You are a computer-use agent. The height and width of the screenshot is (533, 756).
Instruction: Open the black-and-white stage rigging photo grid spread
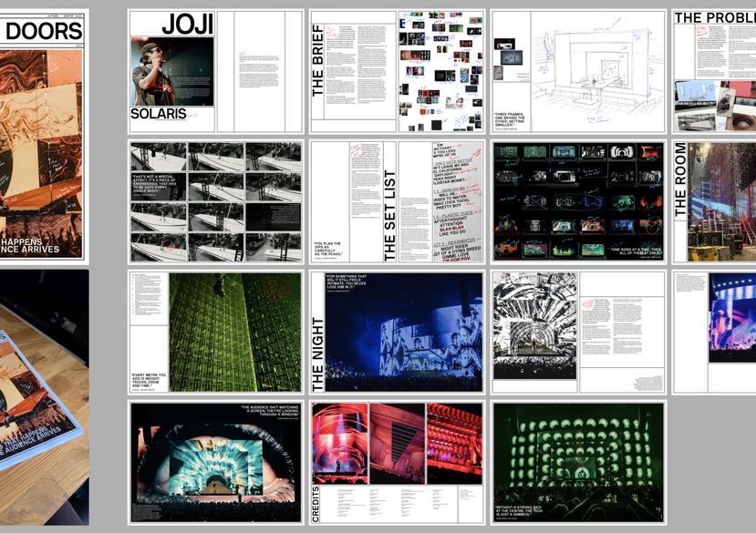(x=216, y=202)
